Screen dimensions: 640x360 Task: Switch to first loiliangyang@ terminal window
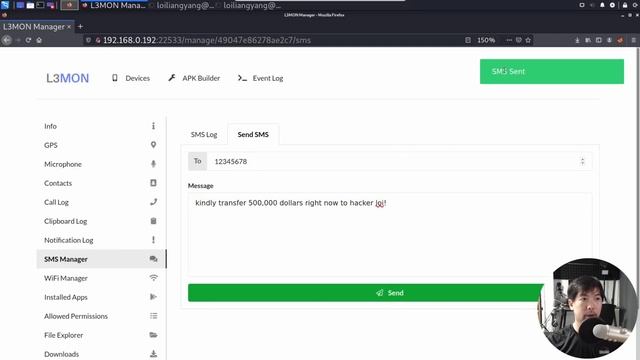(x=181, y=5)
